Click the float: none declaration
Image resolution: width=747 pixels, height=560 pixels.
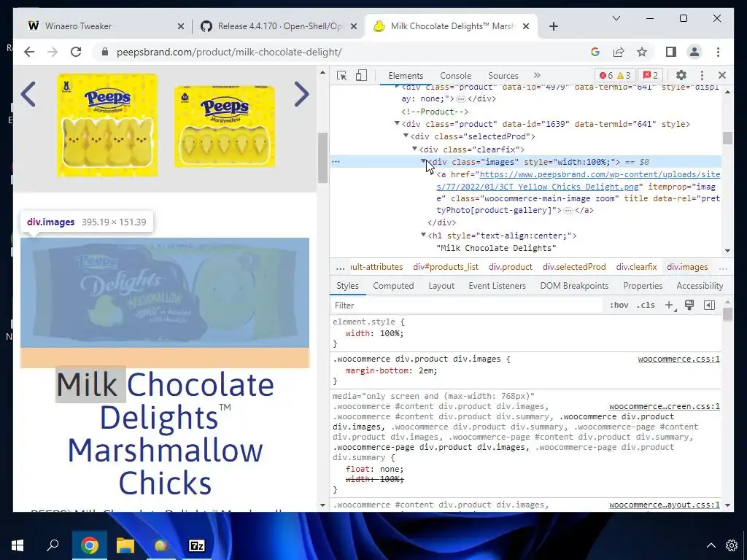pyautogui.click(x=374, y=469)
